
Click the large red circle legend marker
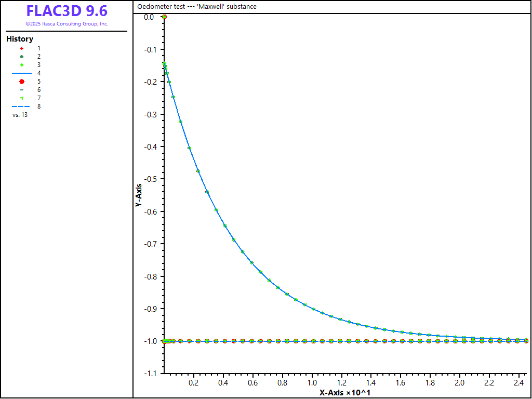click(22, 82)
